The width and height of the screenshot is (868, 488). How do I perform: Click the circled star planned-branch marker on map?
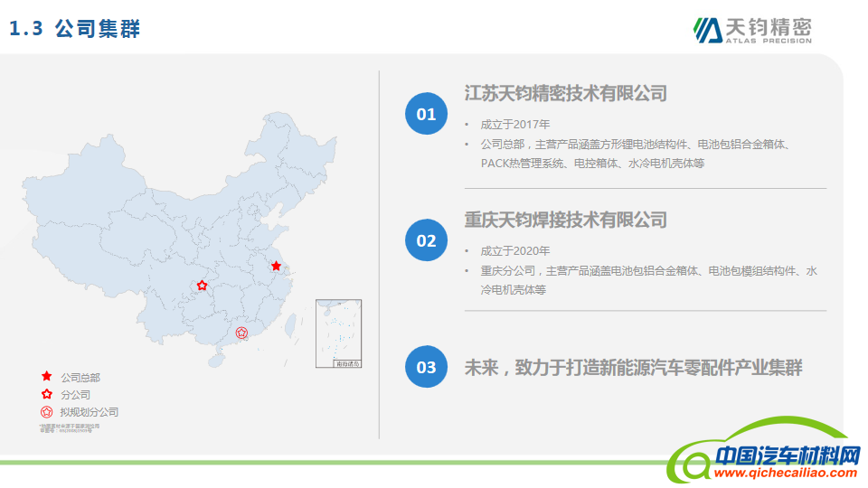coord(241,333)
